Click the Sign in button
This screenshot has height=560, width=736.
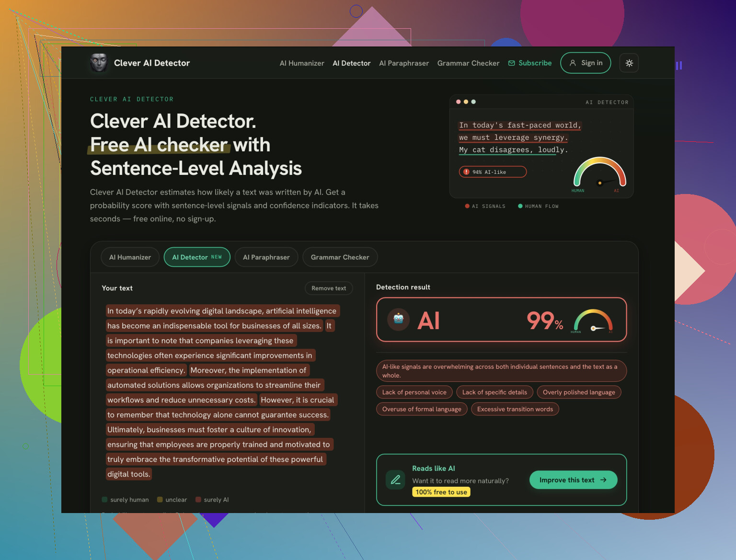(x=586, y=63)
